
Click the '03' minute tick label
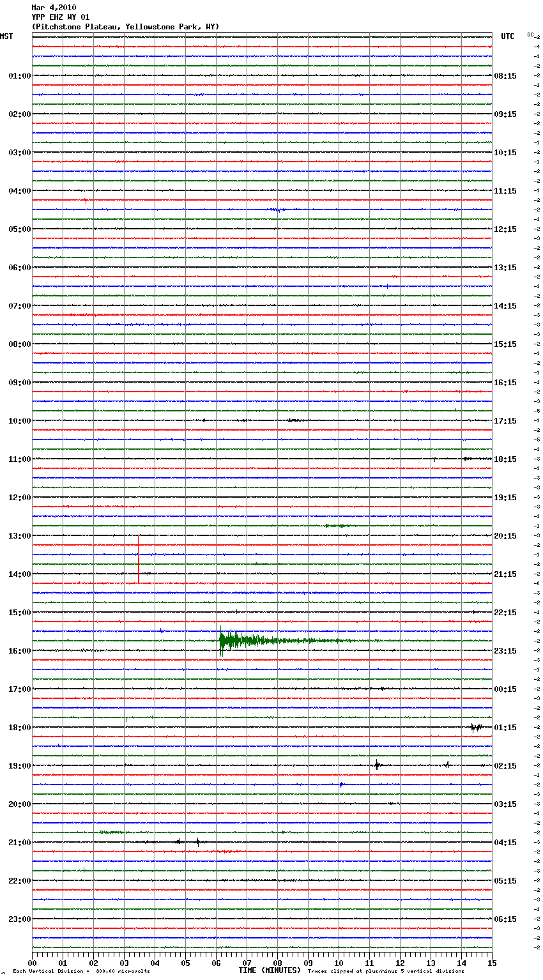click(124, 963)
